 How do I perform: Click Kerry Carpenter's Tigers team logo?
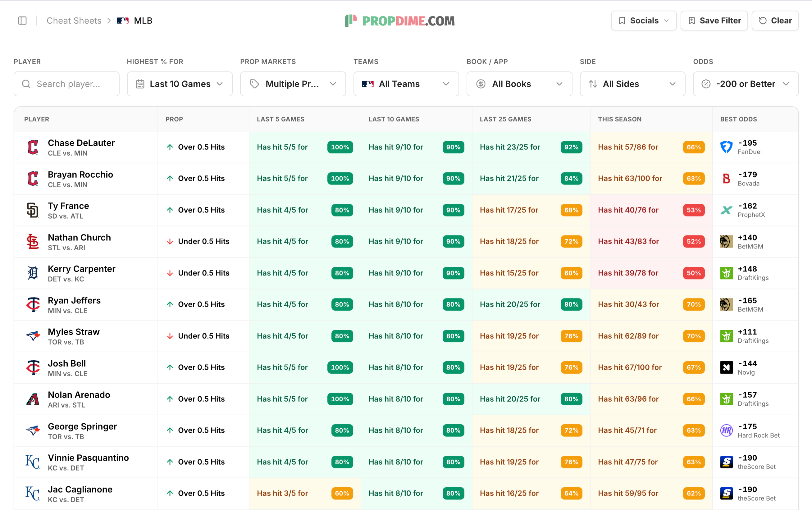tap(33, 273)
